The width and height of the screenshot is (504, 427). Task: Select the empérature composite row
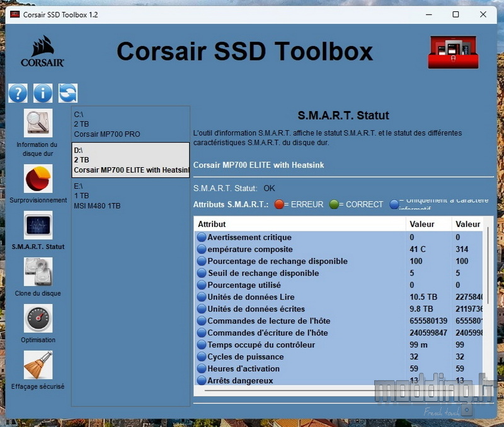pos(339,249)
